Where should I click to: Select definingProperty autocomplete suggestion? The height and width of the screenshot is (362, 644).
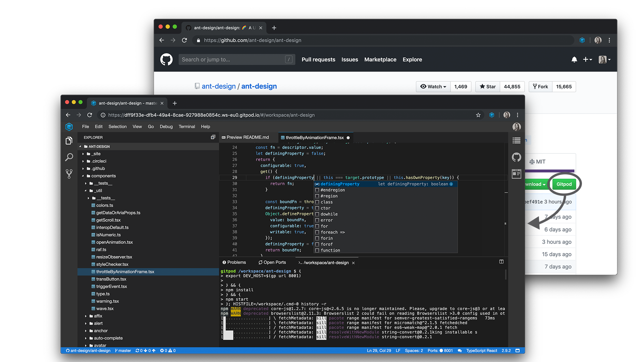pyautogui.click(x=386, y=184)
